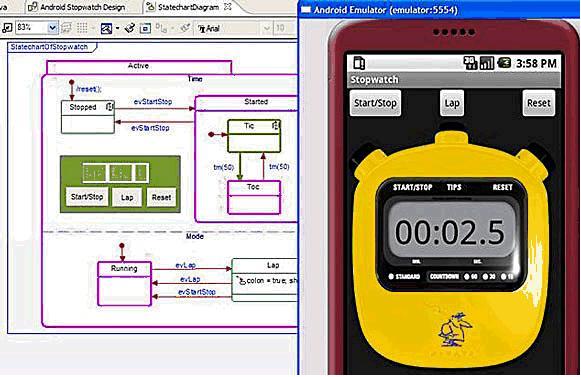Switch to Android Stopwatch Design tab

coord(77,7)
